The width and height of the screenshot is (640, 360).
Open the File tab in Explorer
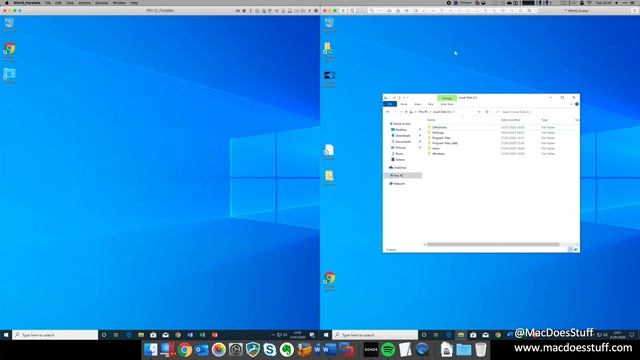pyautogui.click(x=390, y=104)
